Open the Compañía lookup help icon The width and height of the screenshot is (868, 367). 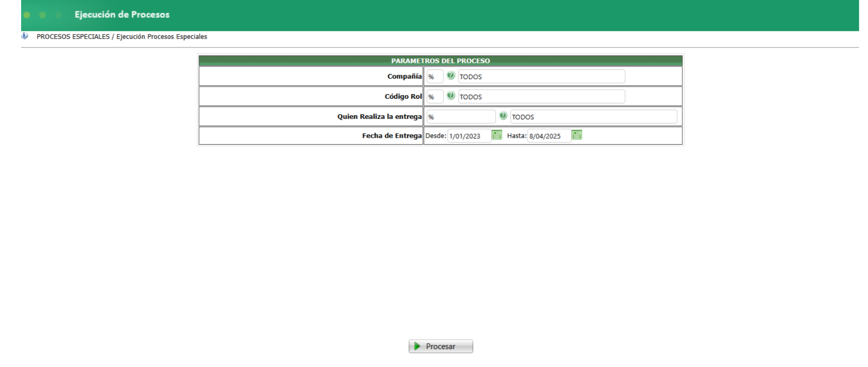pos(451,76)
